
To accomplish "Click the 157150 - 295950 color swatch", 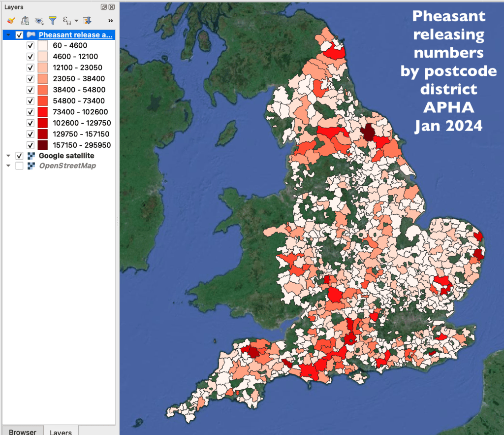I will pos(42,145).
